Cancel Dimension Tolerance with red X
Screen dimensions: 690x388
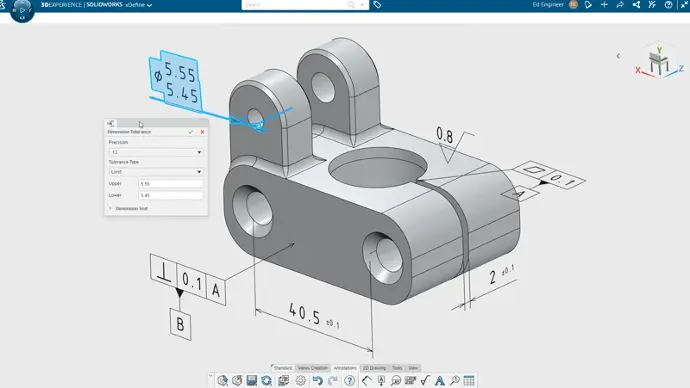(x=202, y=132)
